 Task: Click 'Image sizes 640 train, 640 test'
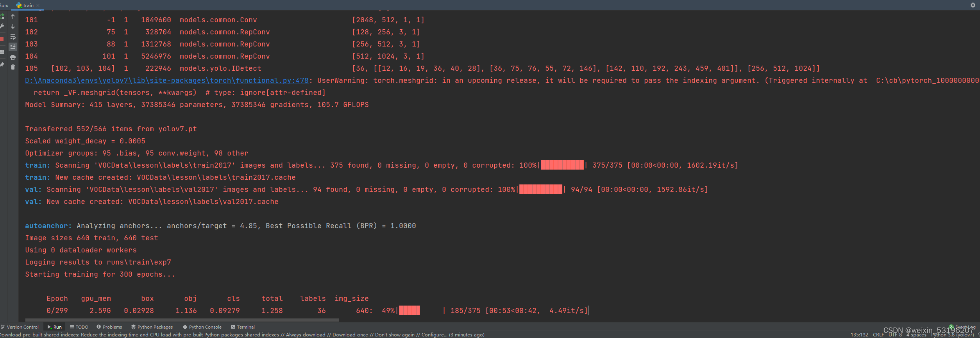(91, 238)
